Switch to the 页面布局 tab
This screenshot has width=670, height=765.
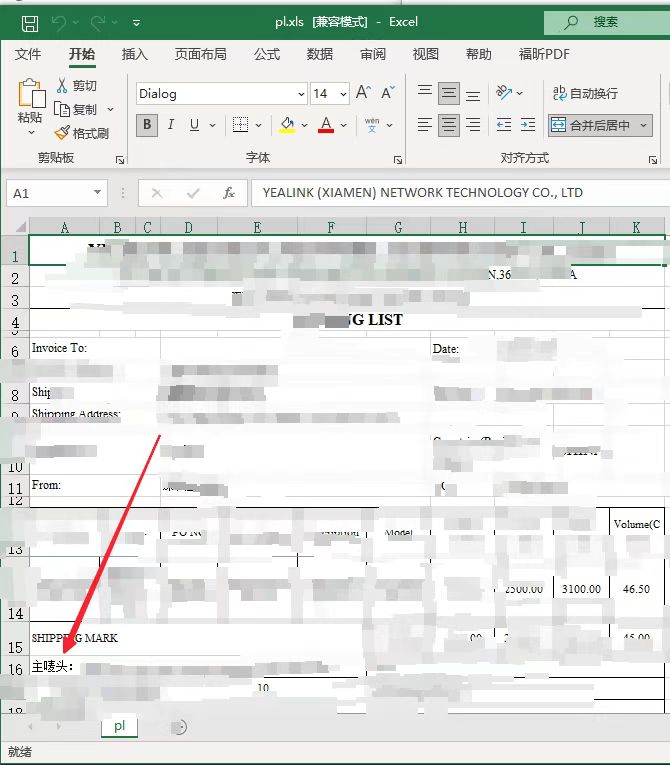click(201, 54)
